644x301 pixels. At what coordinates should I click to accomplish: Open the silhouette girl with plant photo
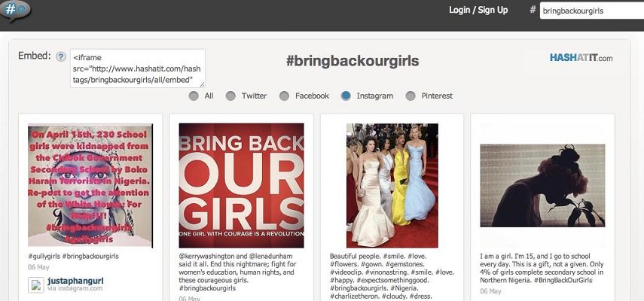click(x=542, y=185)
